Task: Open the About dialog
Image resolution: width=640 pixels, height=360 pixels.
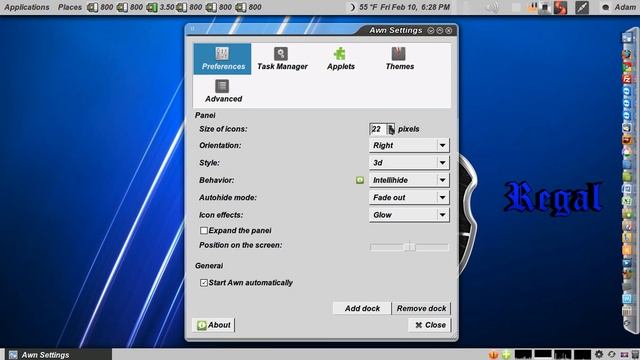Action: pos(213,325)
